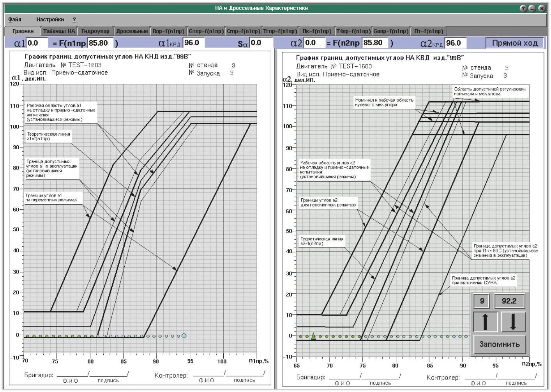Close the НА и Дроссельные window

542,8
